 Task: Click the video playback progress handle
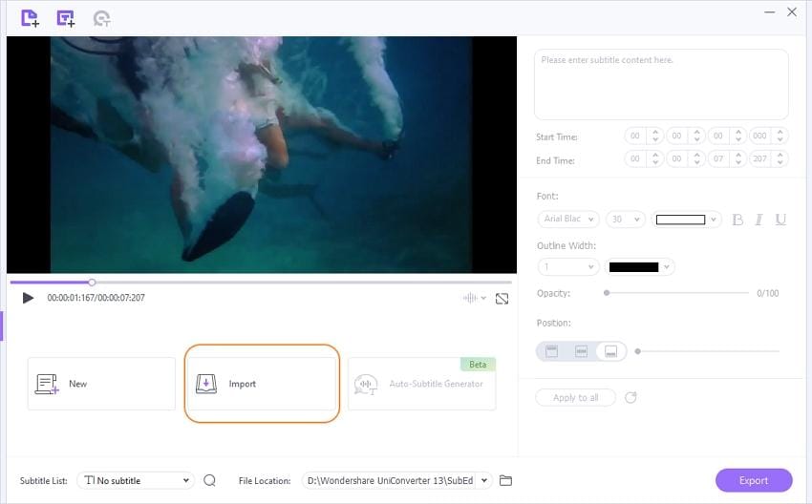(92, 282)
